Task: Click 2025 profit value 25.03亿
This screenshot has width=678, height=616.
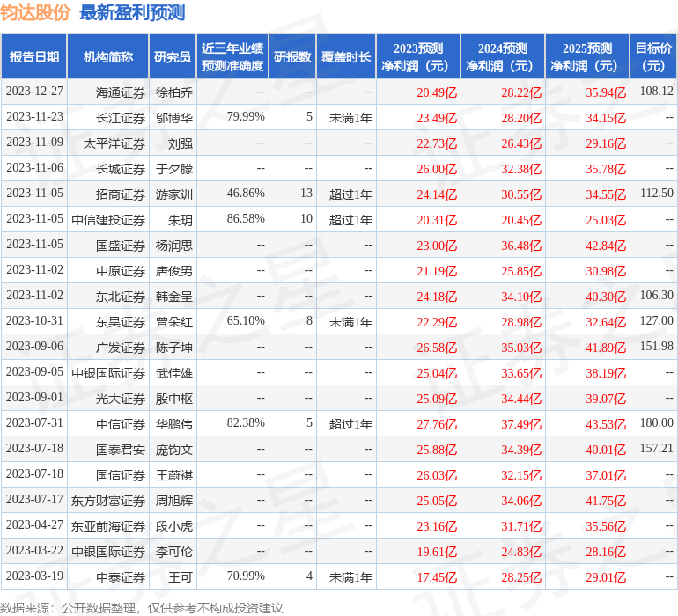Action: (x=606, y=220)
